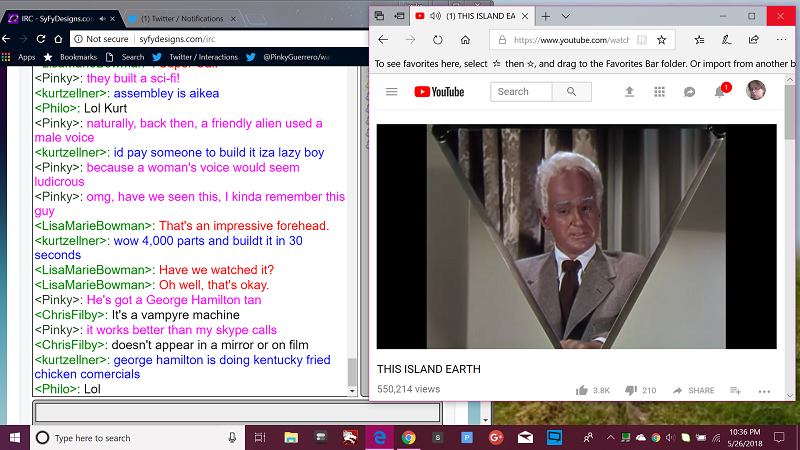This screenshot has height=450, width=800.
Task: Go to YouTube home via logo
Action: click(x=439, y=92)
